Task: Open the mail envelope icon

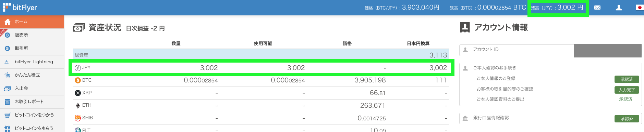Action: pos(597,8)
